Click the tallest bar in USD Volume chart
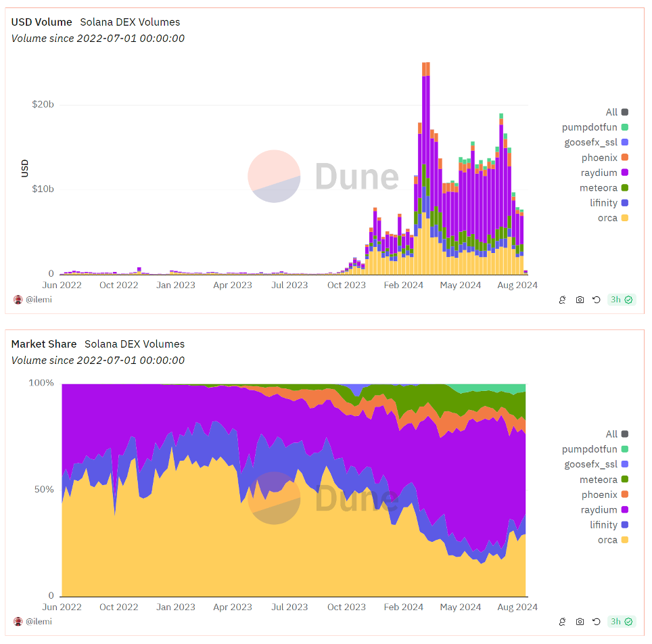The height and width of the screenshot is (644, 652). pos(426,169)
